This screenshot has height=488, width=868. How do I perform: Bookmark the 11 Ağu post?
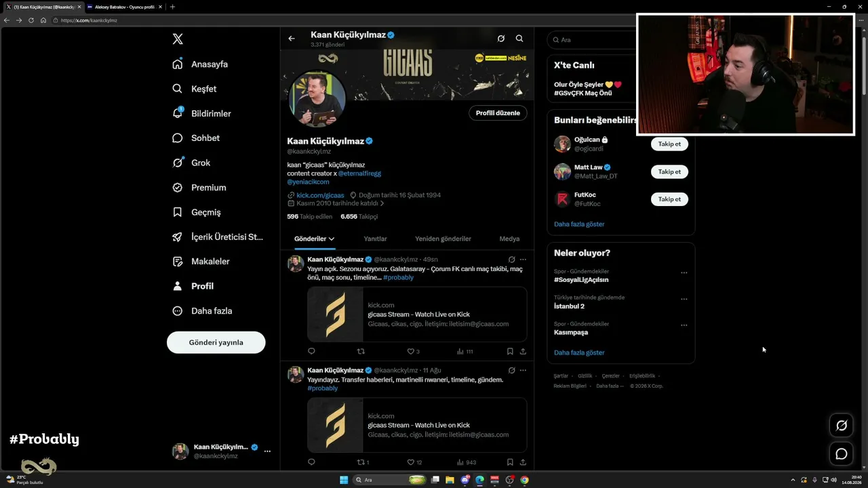[510, 462]
